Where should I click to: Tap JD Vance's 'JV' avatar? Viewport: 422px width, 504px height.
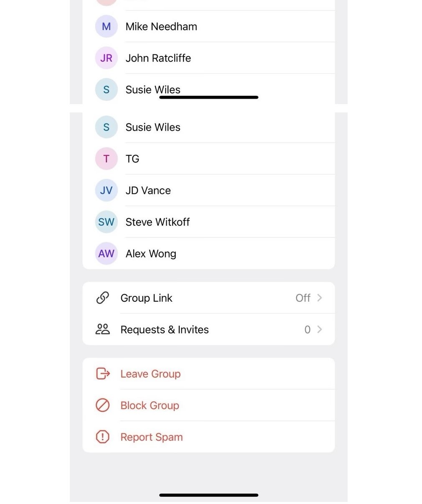(x=106, y=191)
